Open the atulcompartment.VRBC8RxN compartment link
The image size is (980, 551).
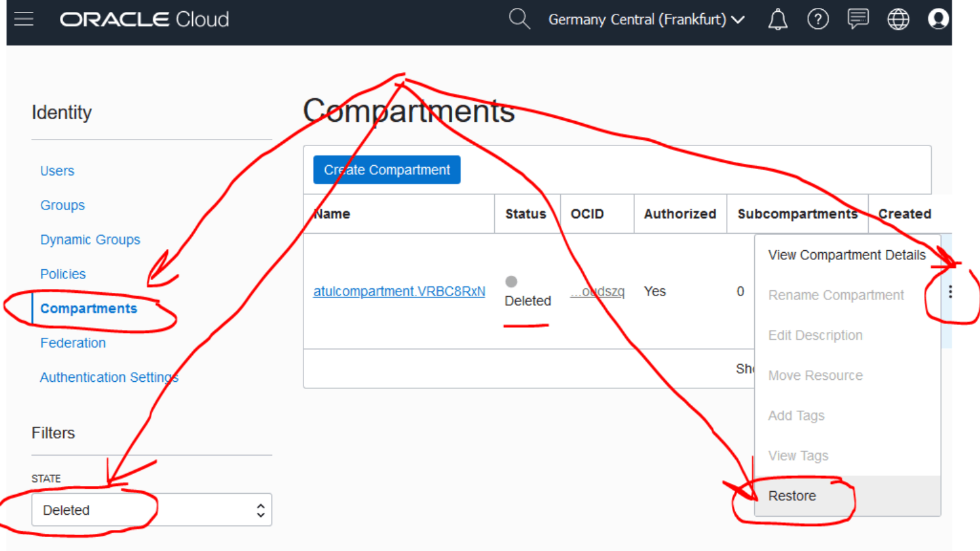(399, 291)
